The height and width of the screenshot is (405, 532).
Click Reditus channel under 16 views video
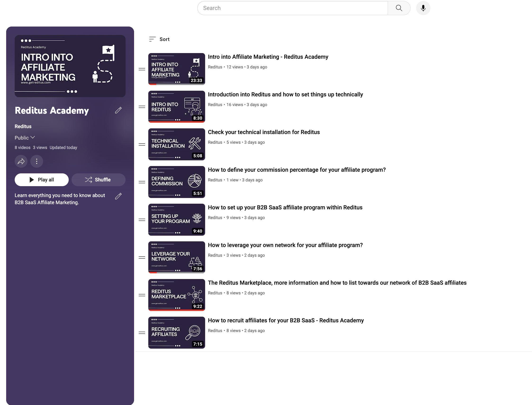point(215,105)
